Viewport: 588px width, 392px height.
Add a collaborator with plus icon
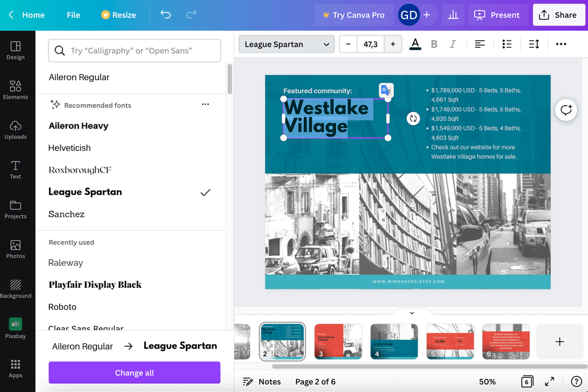427,15
